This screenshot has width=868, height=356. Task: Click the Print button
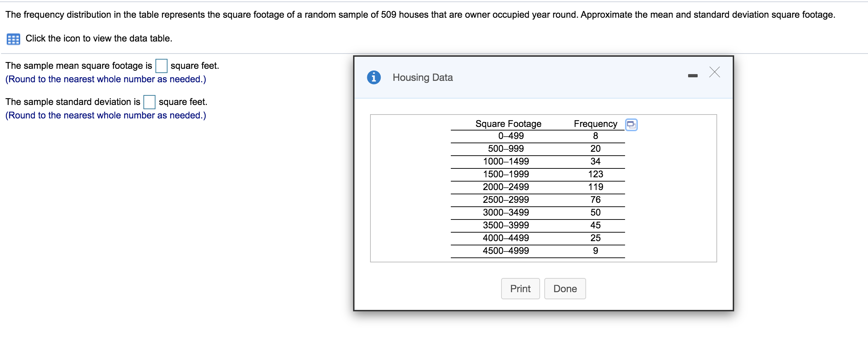[x=520, y=289]
